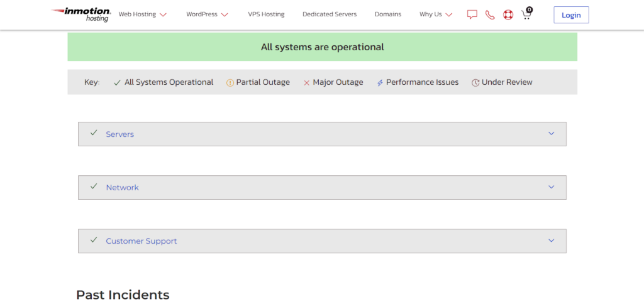Click the phone contact icon
Viewport: 644px width, 304px height.
click(x=490, y=14)
